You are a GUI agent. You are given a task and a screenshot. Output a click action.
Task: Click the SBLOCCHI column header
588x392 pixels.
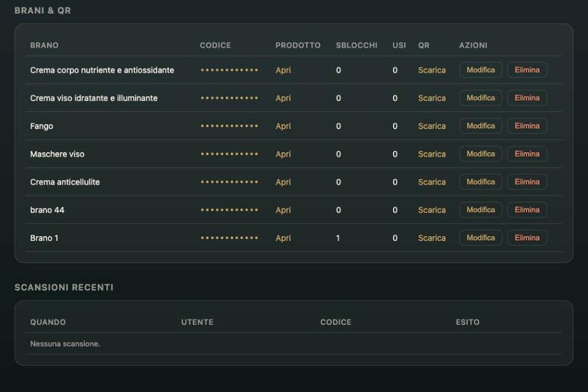click(x=357, y=45)
